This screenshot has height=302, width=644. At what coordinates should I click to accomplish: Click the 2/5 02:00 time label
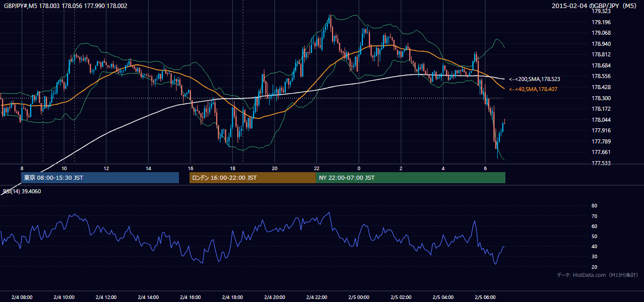point(401,297)
